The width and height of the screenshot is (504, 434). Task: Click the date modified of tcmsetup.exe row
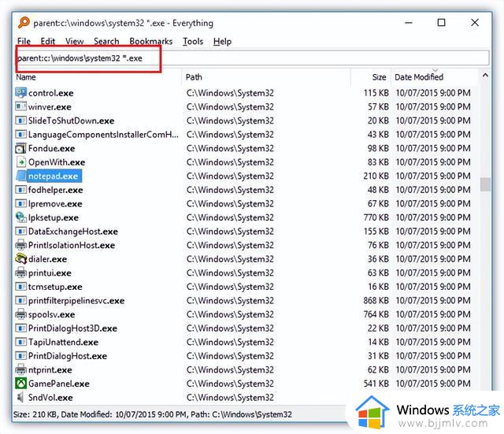[x=433, y=287]
